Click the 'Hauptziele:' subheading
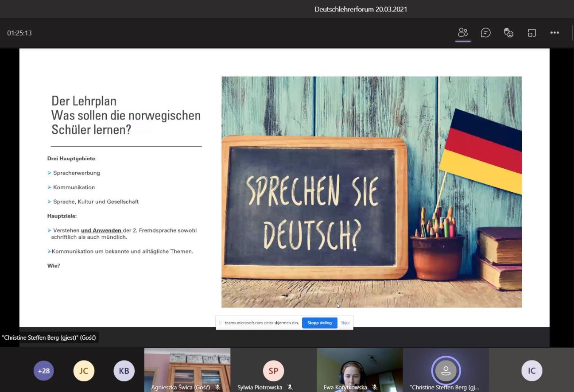This screenshot has height=392, width=574. coord(62,216)
